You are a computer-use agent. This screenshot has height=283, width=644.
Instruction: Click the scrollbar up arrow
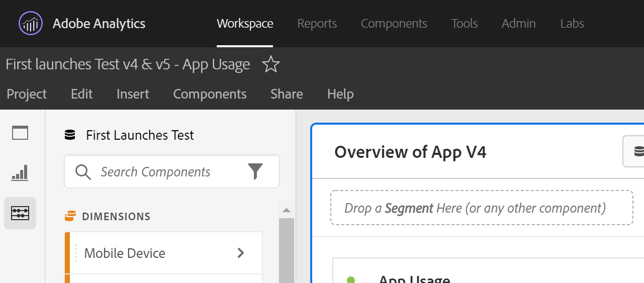[x=286, y=210]
